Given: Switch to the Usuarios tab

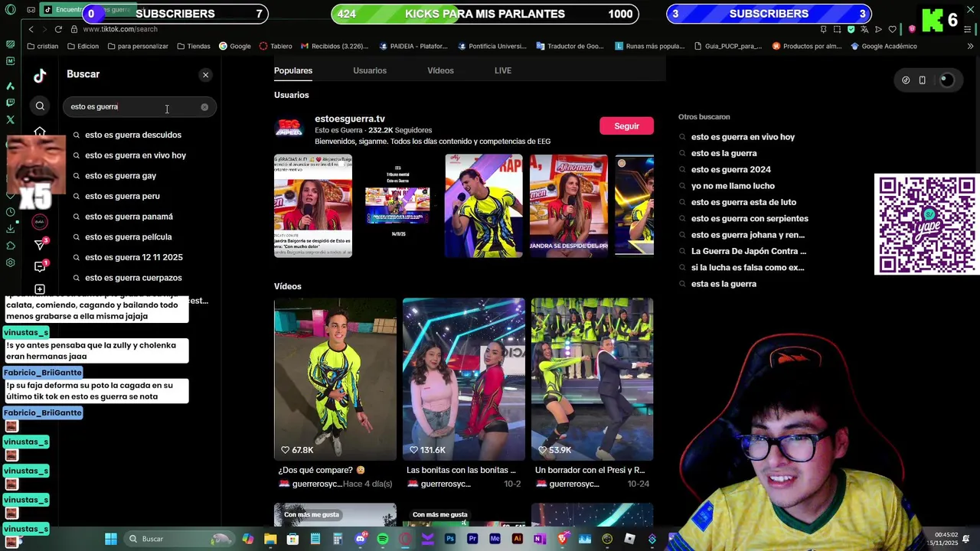Looking at the screenshot, I should coord(370,70).
